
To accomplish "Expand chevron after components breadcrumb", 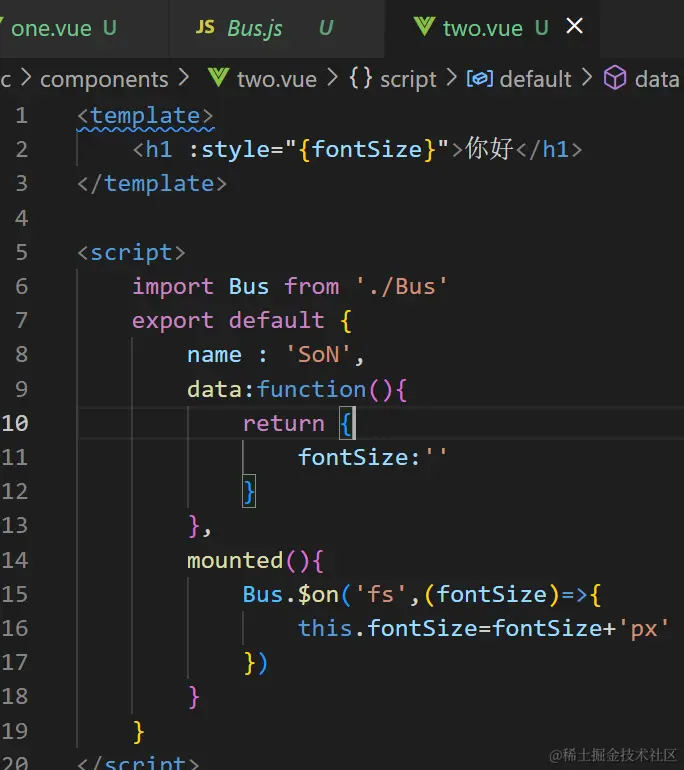I will [184, 78].
